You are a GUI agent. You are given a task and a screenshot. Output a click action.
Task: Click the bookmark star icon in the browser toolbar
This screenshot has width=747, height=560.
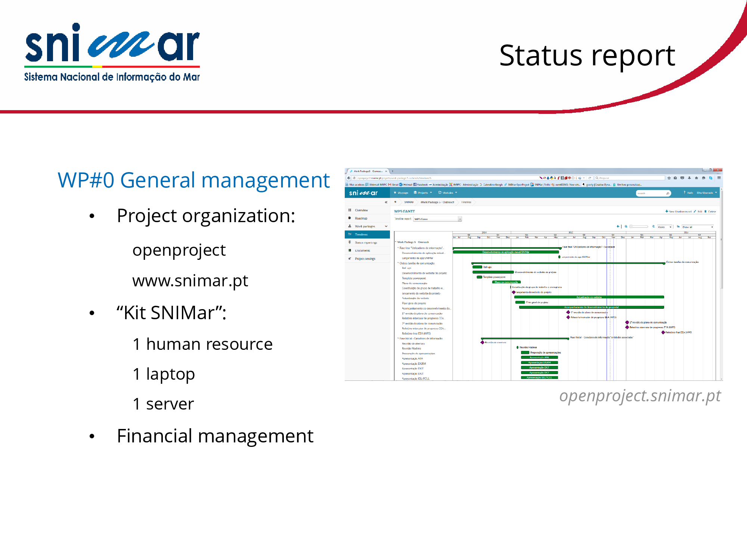click(x=669, y=178)
